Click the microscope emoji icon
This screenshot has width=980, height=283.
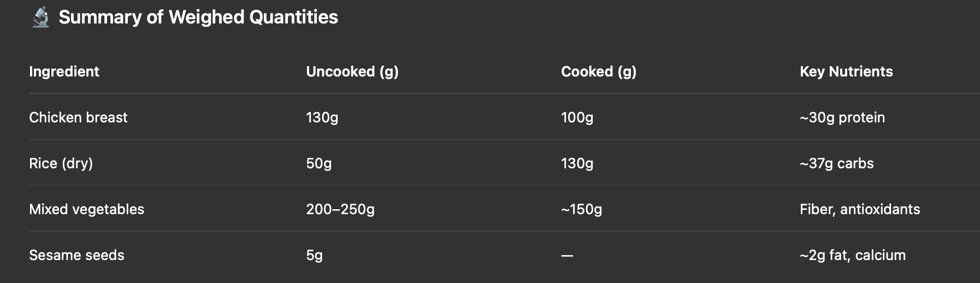(x=40, y=17)
